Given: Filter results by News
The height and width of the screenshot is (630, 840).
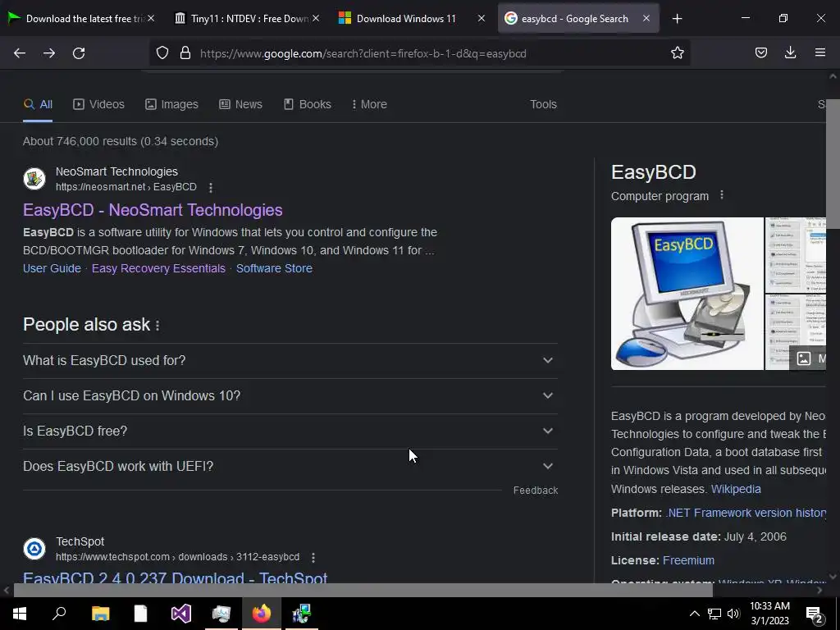Looking at the screenshot, I should [240, 104].
